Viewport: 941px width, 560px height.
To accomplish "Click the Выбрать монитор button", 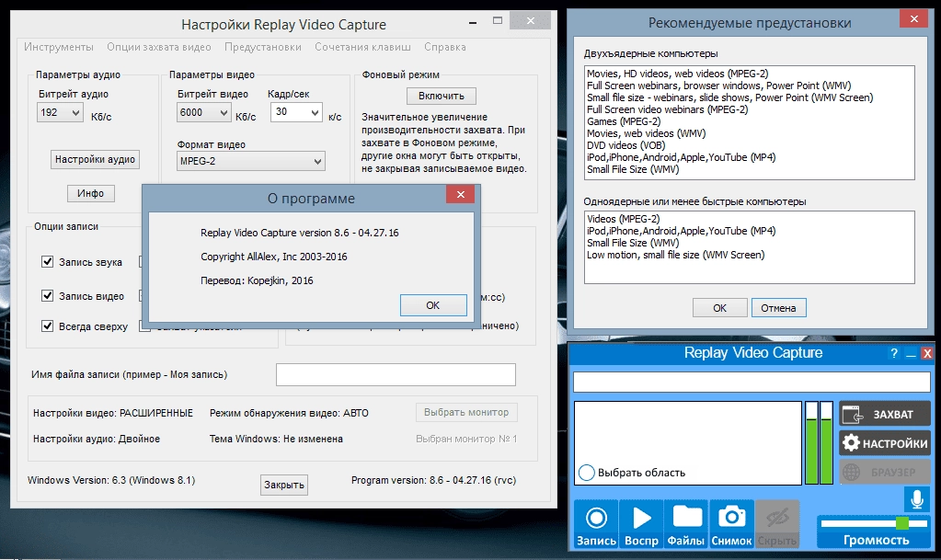I will pos(466,412).
